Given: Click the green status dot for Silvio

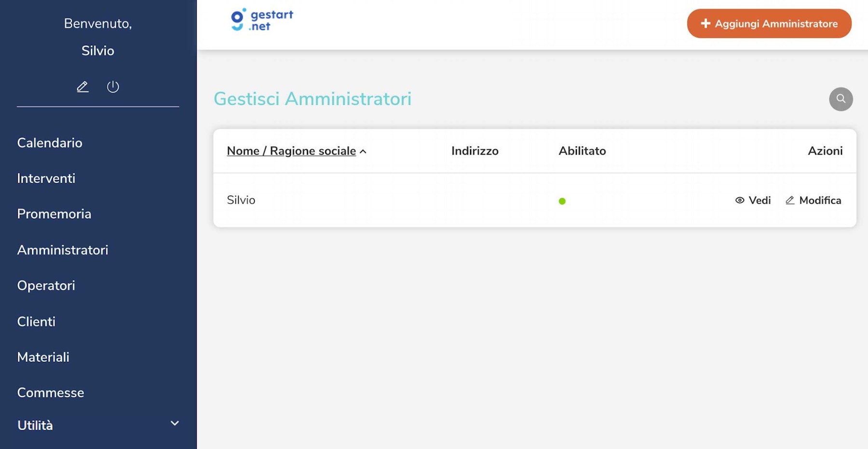Looking at the screenshot, I should tap(562, 200).
